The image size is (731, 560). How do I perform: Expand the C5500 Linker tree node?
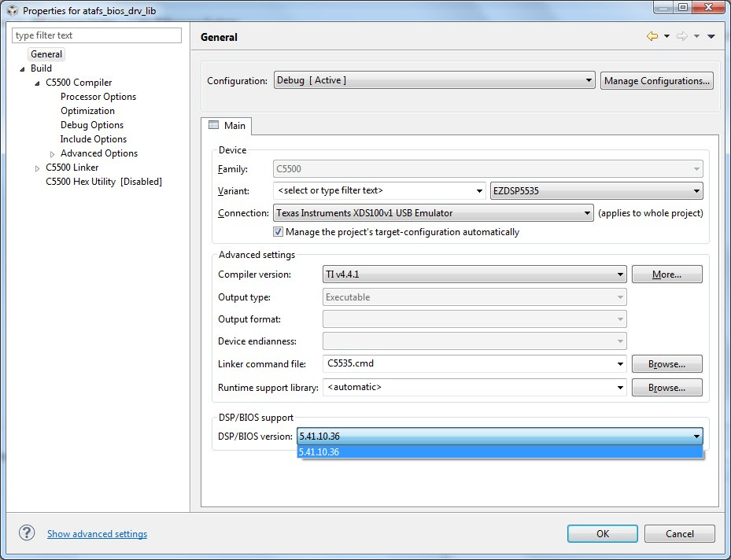37,168
